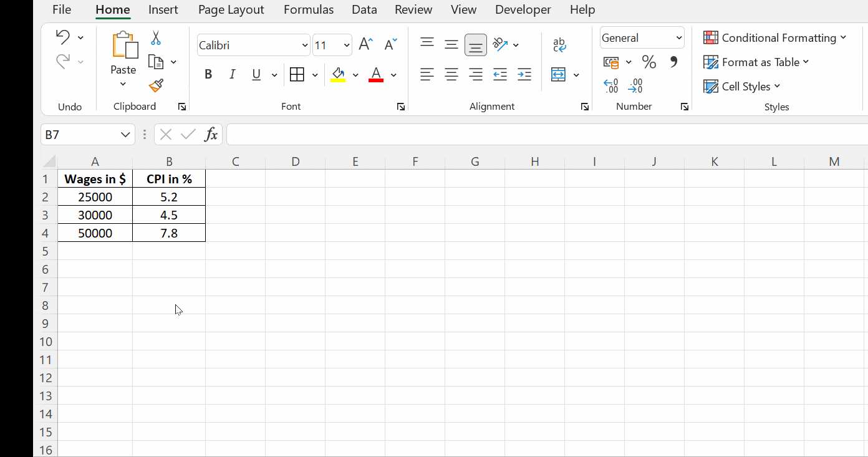
Task: Click the Comma style icon
Action: pyautogui.click(x=672, y=62)
